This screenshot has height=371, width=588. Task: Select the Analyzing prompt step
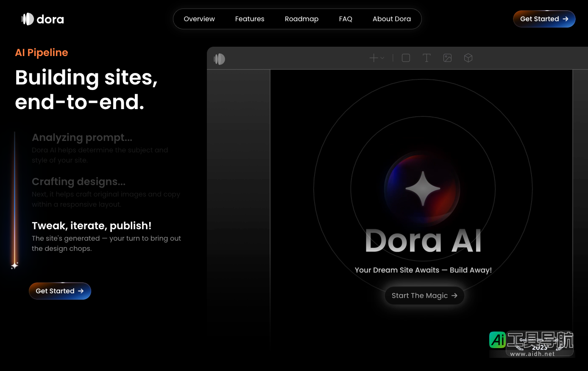point(82,138)
